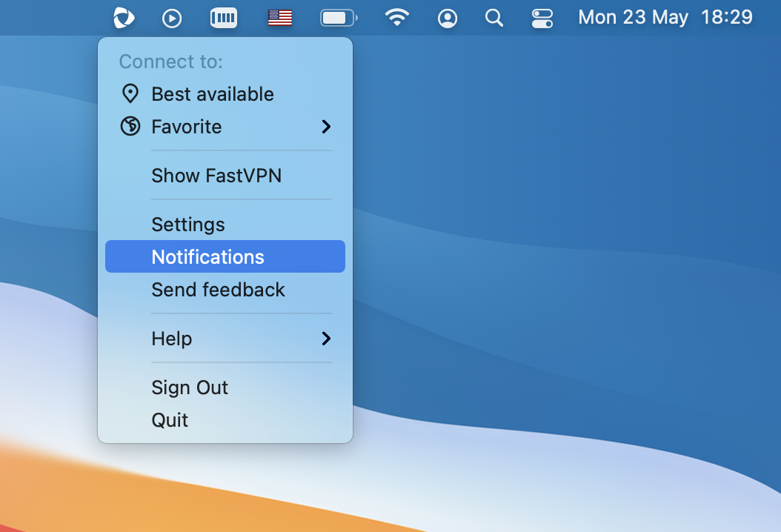Open Settings from the menu

[225, 225]
